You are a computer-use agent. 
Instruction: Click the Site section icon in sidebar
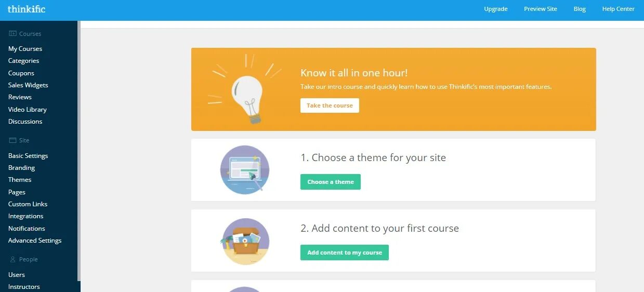click(12, 140)
